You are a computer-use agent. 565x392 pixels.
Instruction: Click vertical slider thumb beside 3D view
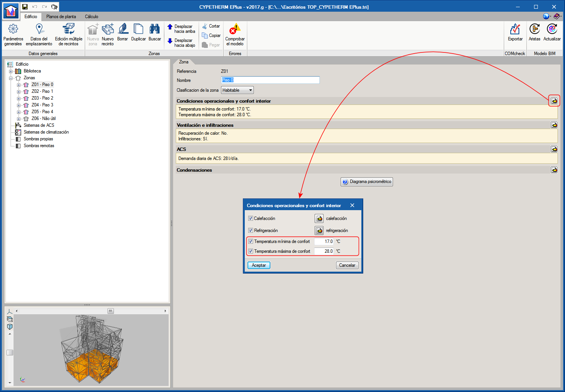(x=10, y=352)
